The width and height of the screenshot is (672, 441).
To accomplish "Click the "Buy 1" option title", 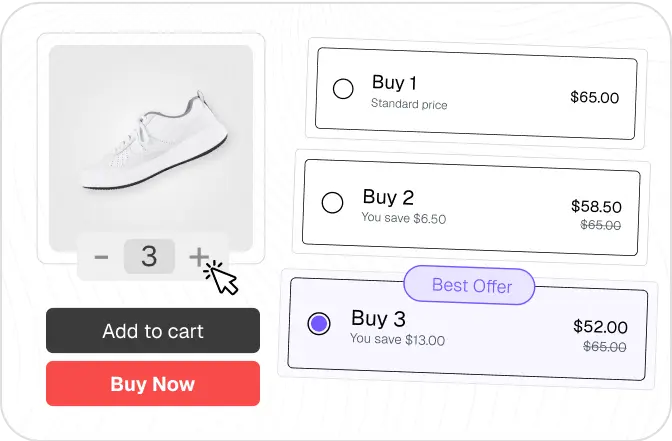I will [394, 82].
